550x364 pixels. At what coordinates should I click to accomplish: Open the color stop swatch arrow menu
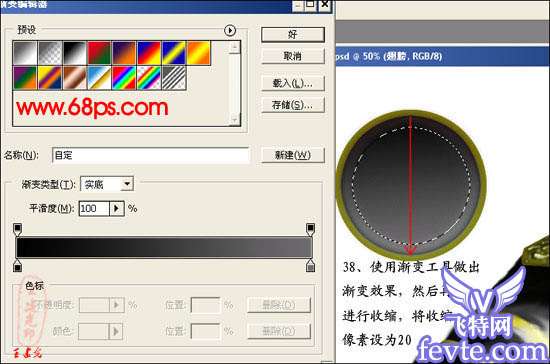click(115, 331)
